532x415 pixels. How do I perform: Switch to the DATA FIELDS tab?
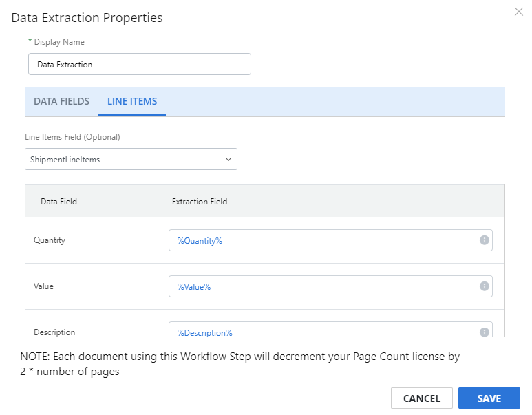[x=61, y=101]
